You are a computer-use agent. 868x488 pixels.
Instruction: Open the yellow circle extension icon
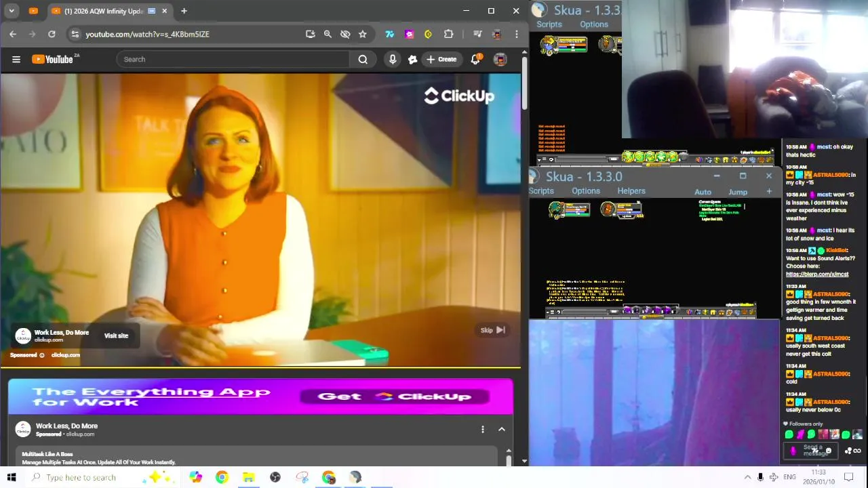click(428, 34)
